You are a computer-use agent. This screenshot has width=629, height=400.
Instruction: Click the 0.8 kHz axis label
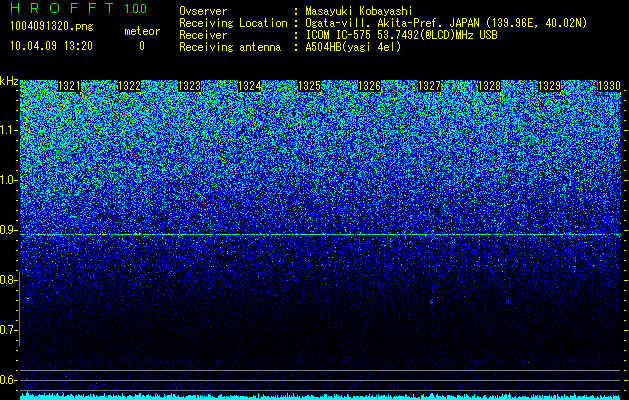tap(8, 280)
